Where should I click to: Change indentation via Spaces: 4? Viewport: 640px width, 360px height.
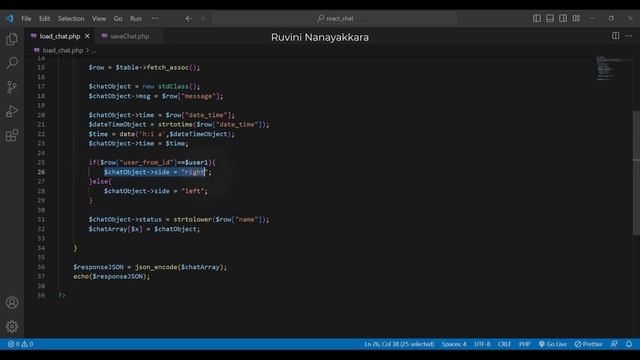tap(454, 344)
